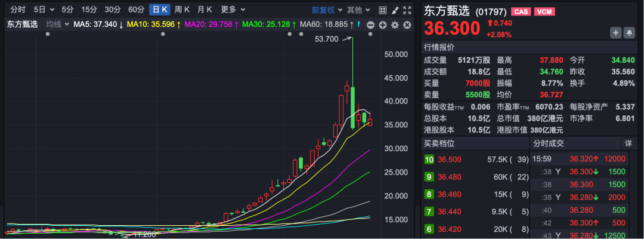The width and height of the screenshot is (644, 239).
Task: Toggle the MA30 green line label
Action: pos(270,24)
